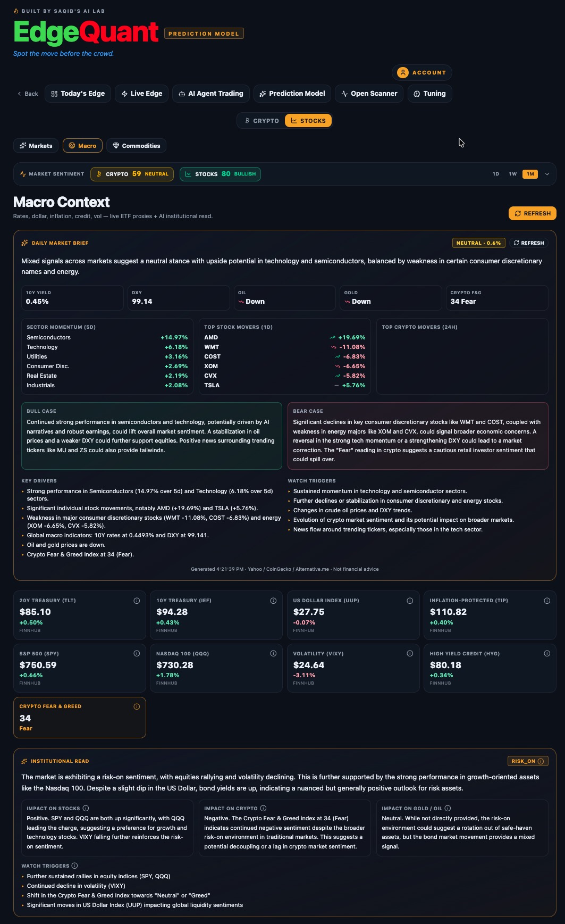Open the AI Agent Trading tab
This screenshot has width=565, height=924.
[211, 94]
